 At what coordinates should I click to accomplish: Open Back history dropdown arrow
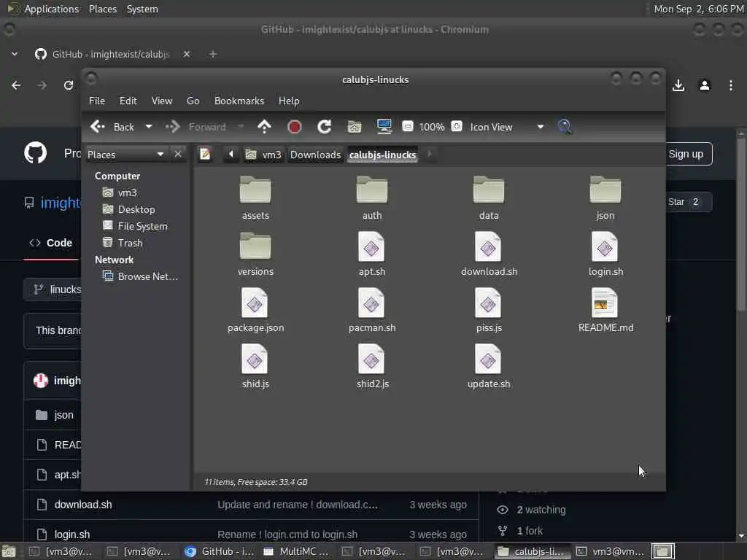pyautogui.click(x=149, y=127)
